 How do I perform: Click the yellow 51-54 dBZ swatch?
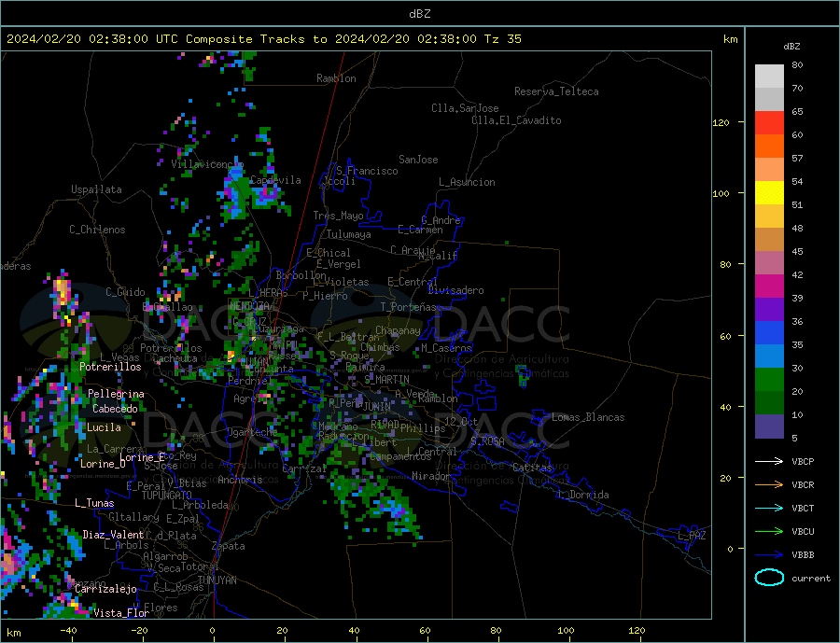click(x=769, y=193)
